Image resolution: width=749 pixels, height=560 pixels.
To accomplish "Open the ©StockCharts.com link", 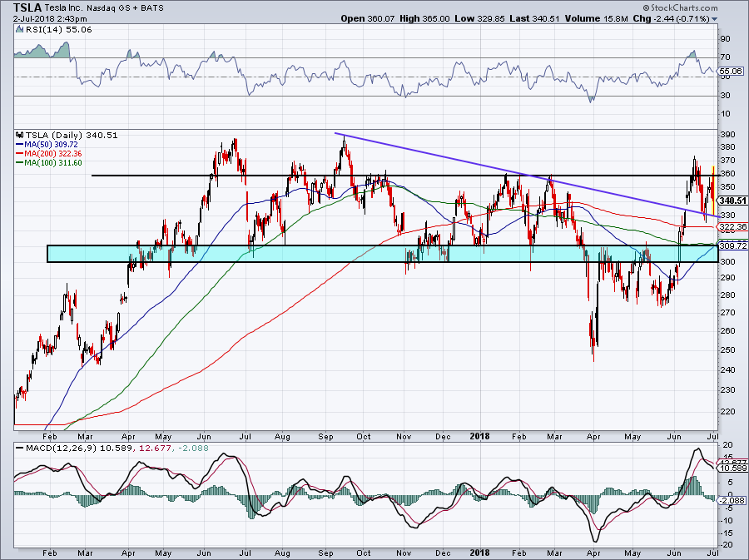I will point(680,7).
